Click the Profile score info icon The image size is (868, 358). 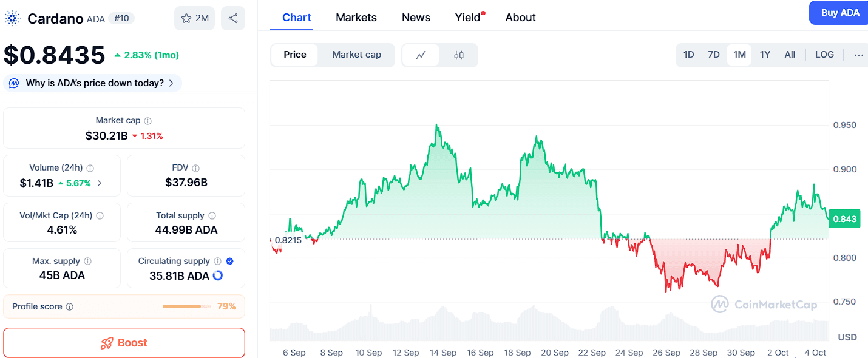(70, 307)
